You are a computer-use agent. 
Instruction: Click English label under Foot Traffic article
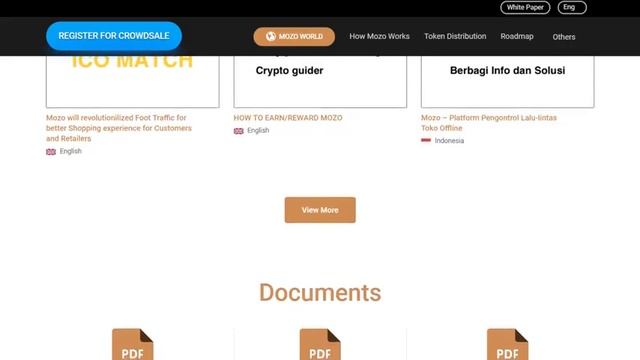coord(71,151)
